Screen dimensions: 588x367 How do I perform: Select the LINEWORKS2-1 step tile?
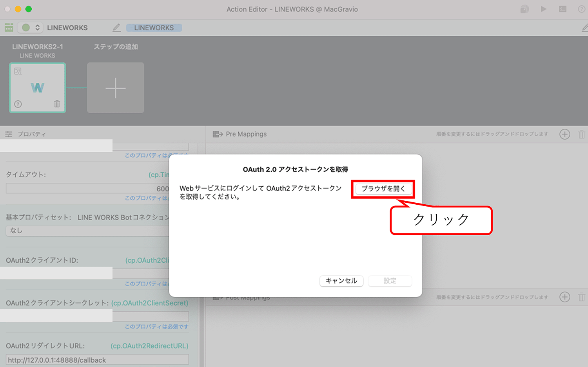point(38,88)
